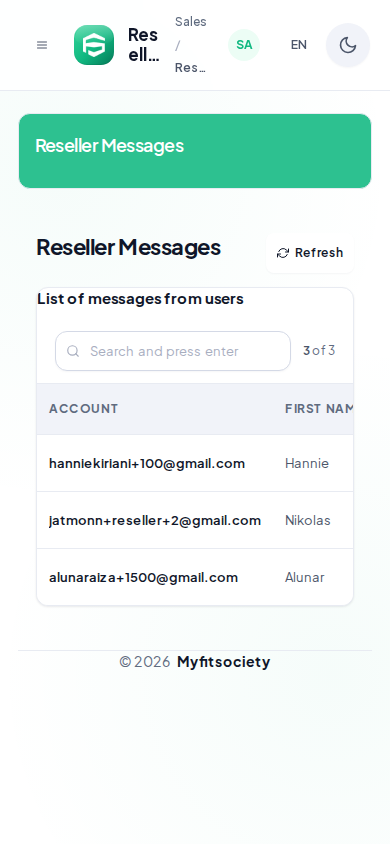This screenshot has height=844, width=390.
Task: Click the Refresh button
Action: pyautogui.click(x=310, y=253)
